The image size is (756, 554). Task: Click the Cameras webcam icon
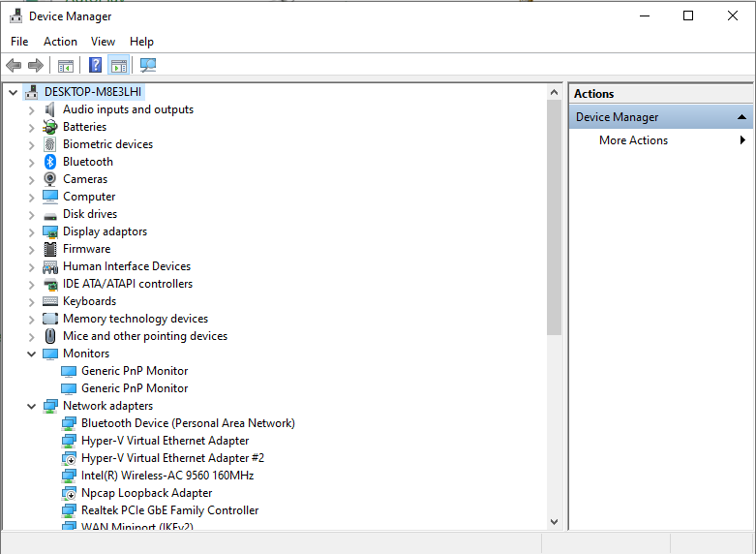click(49, 179)
